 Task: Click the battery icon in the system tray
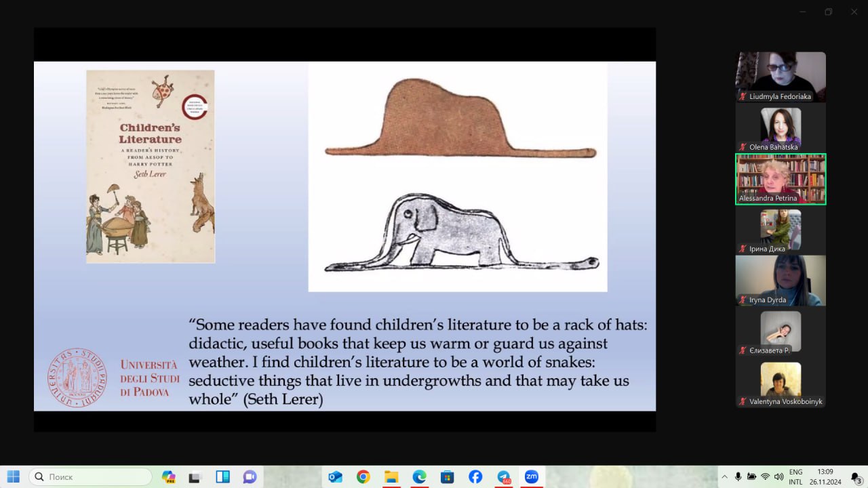click(x=751, y=476)
